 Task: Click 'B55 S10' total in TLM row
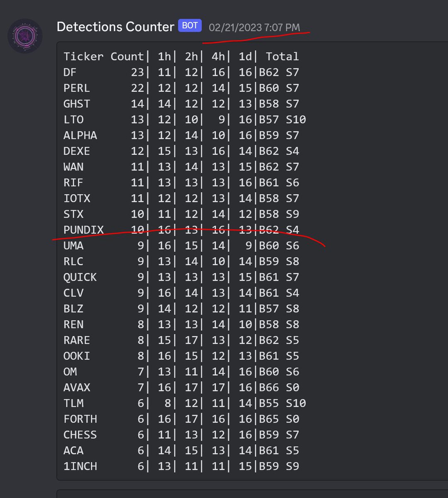pyautogui.click(x=282, y=403)
